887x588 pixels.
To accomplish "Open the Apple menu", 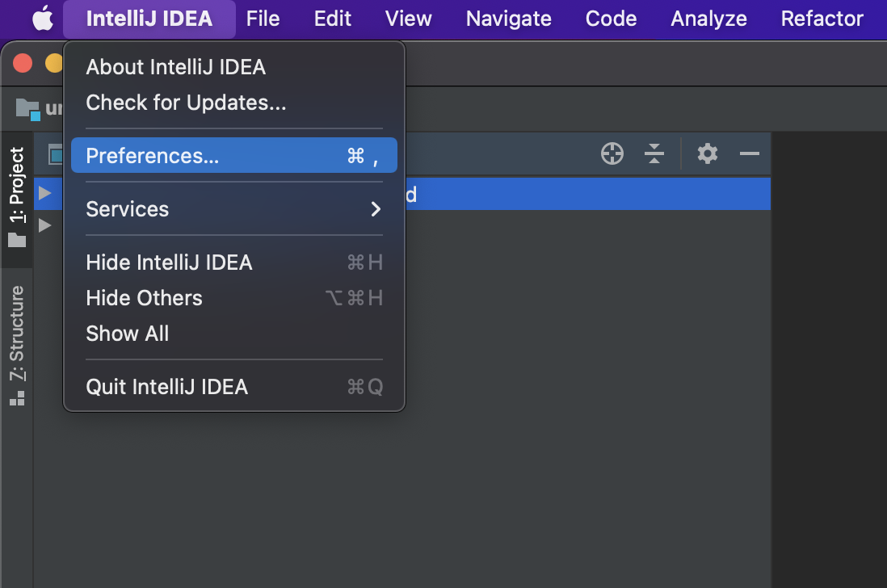I will 43,19.
